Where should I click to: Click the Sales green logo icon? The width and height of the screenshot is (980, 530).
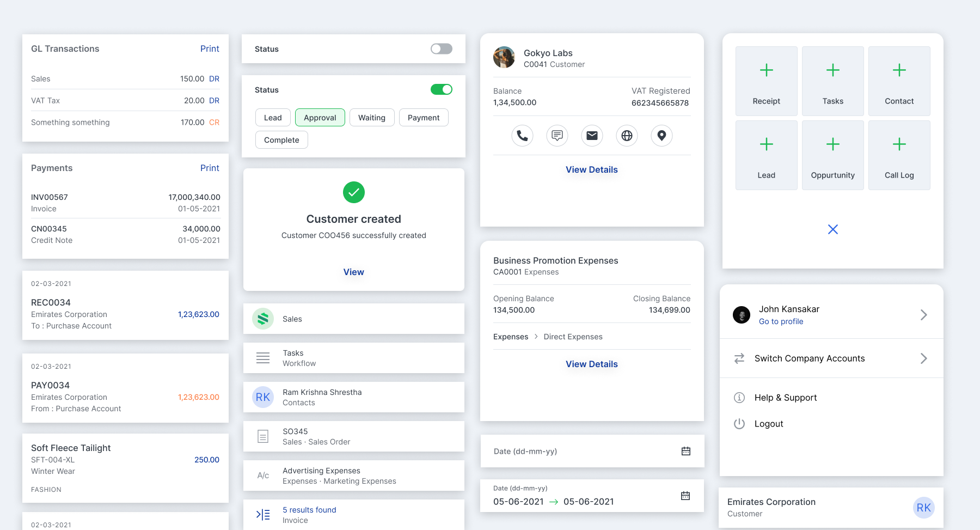click(x=263, y=319)
